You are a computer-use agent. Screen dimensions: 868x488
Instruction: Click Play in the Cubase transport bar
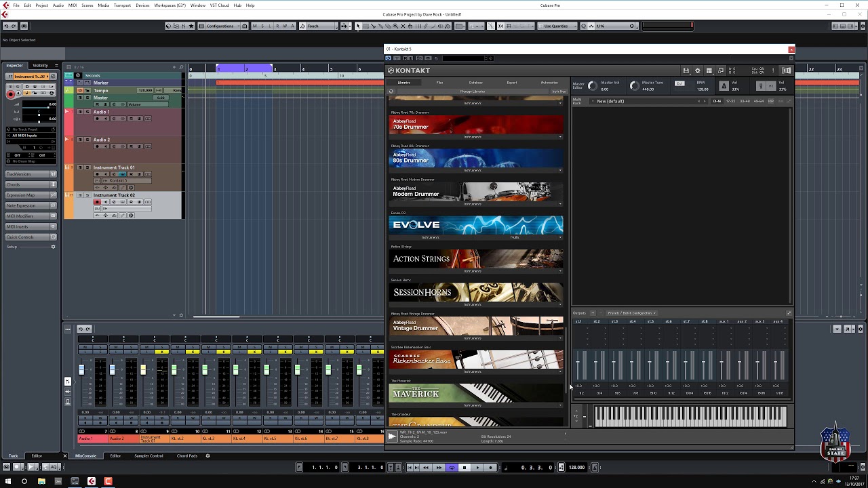[477, 467]
